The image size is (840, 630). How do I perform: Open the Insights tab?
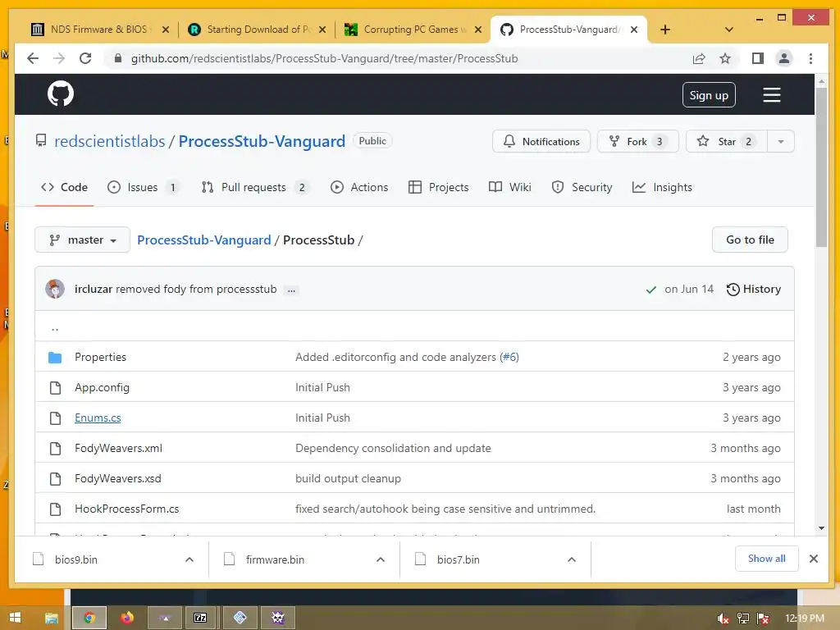(662, 188)
